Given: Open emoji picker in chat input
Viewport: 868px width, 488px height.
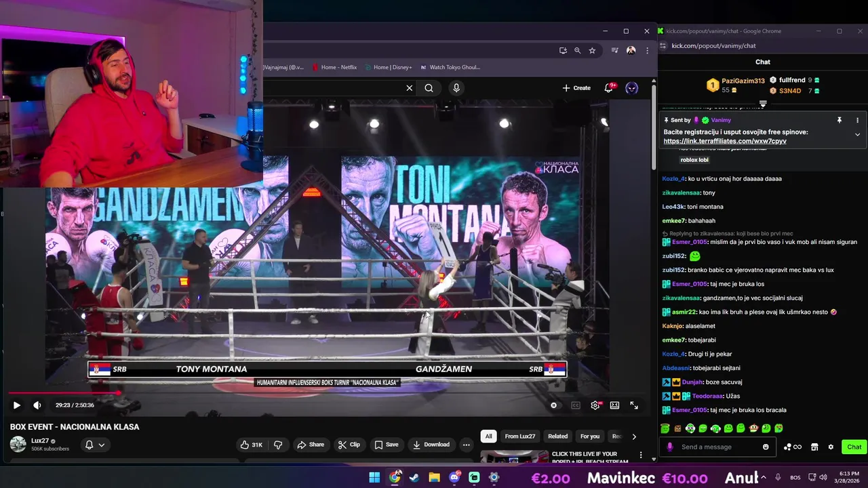Looking at the screenshot, I should (766, 447).
